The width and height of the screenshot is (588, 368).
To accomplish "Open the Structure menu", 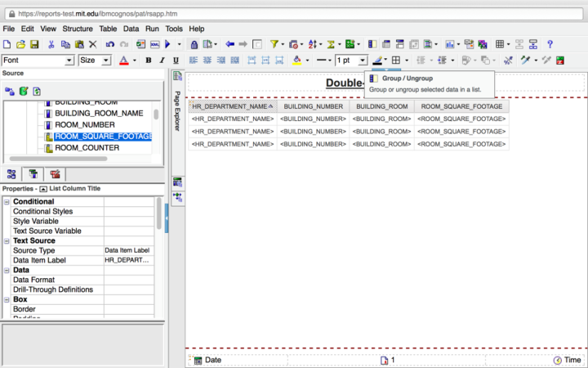I will [78, 29].
